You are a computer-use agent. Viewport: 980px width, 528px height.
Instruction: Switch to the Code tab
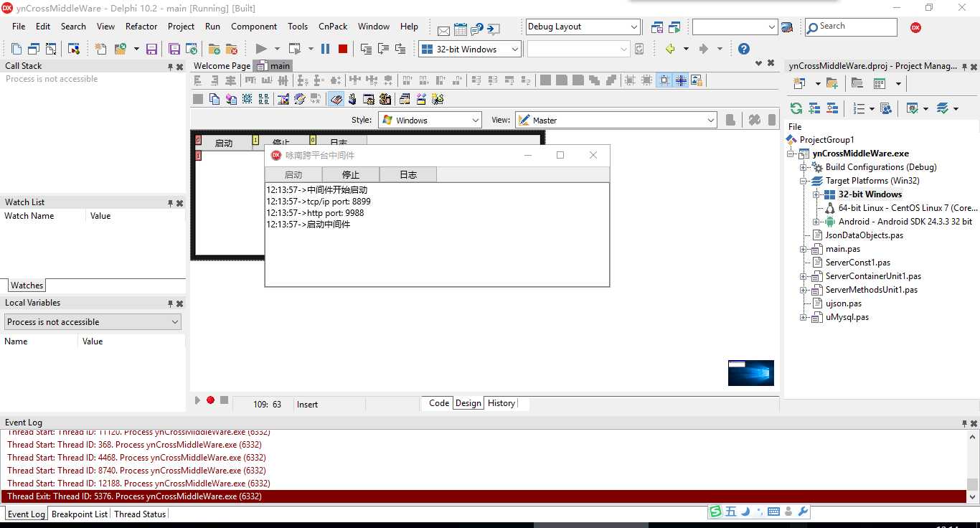point(439,403)
